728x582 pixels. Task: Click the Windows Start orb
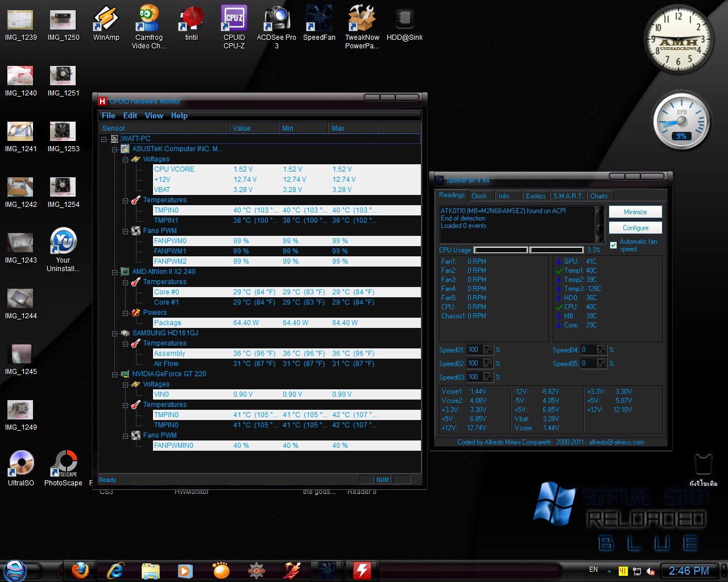(15, 571)
